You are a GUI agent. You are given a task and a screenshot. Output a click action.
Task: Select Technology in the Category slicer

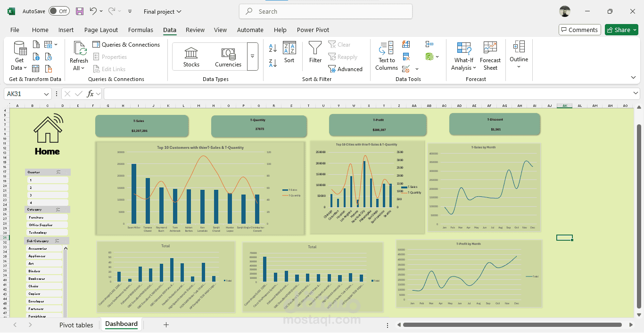pyautogui.click(x=47, y=232)
